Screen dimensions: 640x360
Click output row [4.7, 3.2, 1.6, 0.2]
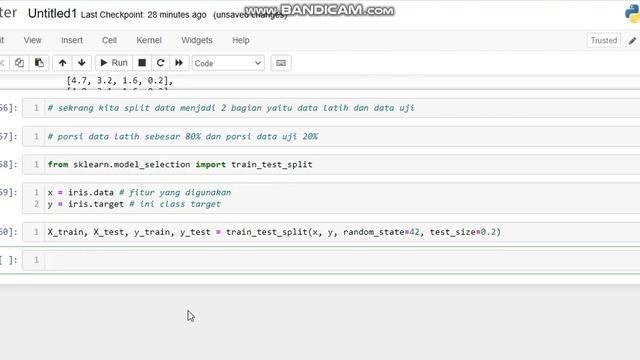(120, 81)
